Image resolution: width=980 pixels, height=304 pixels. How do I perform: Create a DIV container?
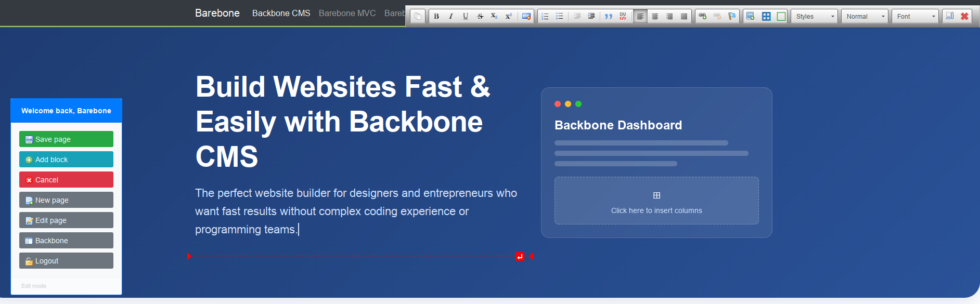click(x=623, y=16)
